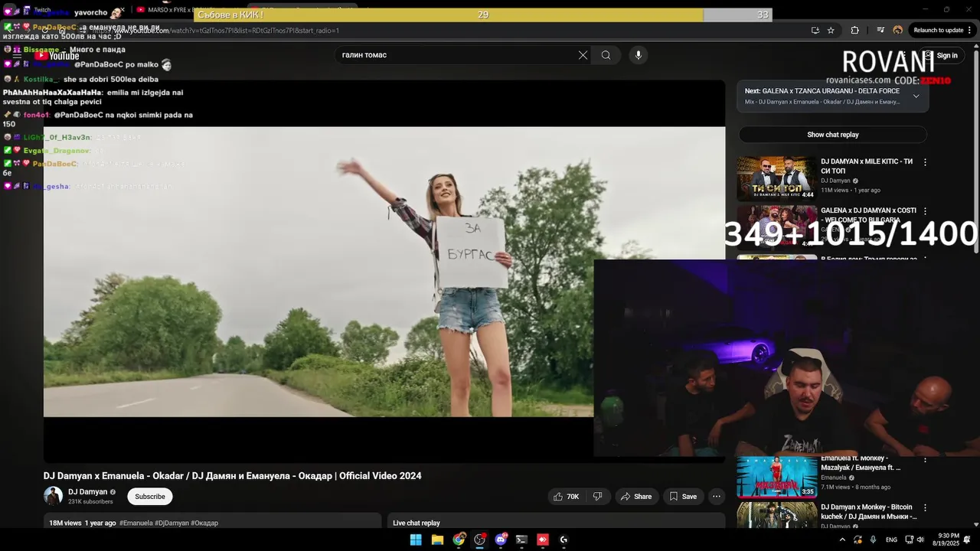This screenshot has height=551, width=980.
Task: Open the red AnyDesk taskbar icon
Action: click(543, 540)
